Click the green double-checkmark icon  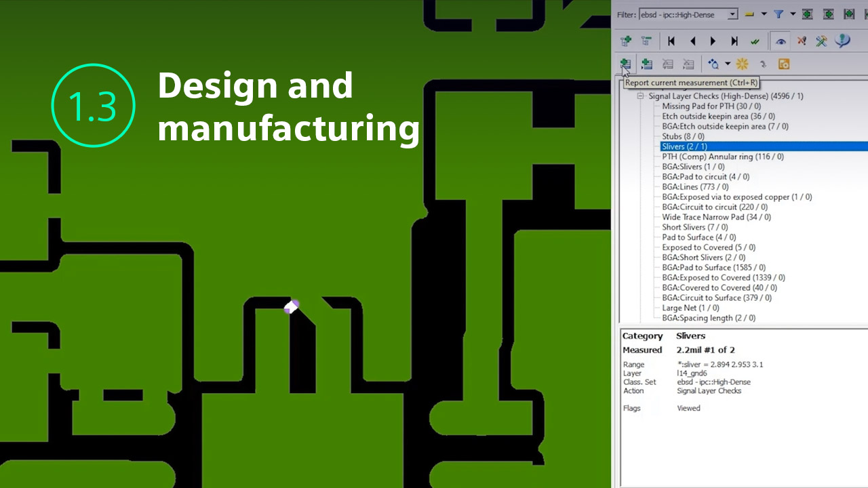[x=754, y=41]
